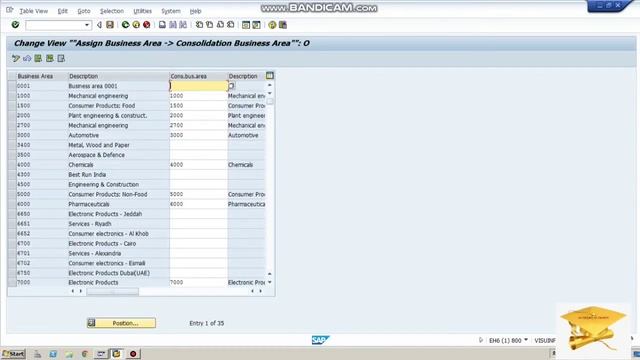Click Cons.bus.area column header
Screen dimensions: 640x360
[x=198, y=76]
